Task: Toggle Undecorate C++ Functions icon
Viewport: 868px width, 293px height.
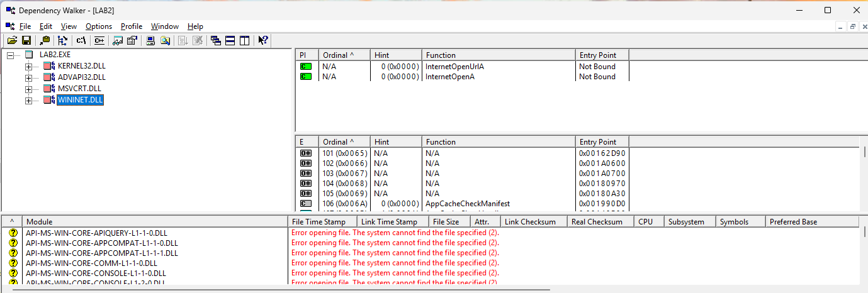Action: (99, 40)
